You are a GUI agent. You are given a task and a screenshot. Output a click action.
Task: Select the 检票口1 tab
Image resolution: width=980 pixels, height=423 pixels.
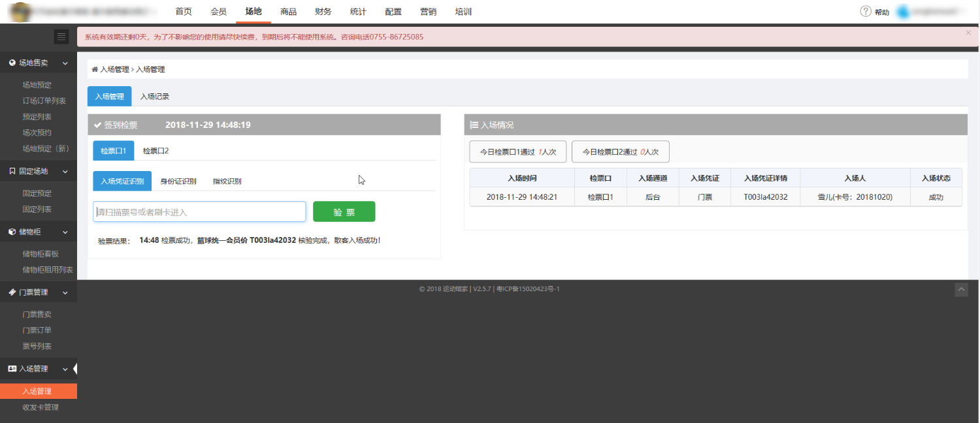(x=114, y=151)
